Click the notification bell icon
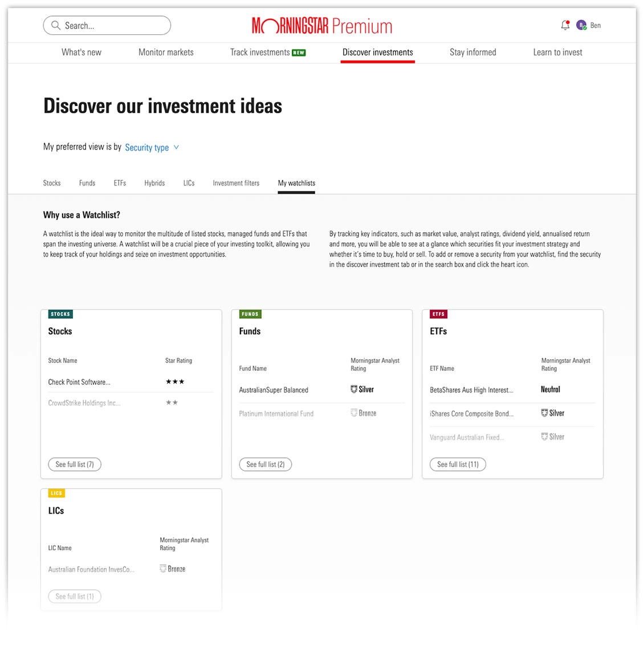The image size is (644, 645). (565, 25)
